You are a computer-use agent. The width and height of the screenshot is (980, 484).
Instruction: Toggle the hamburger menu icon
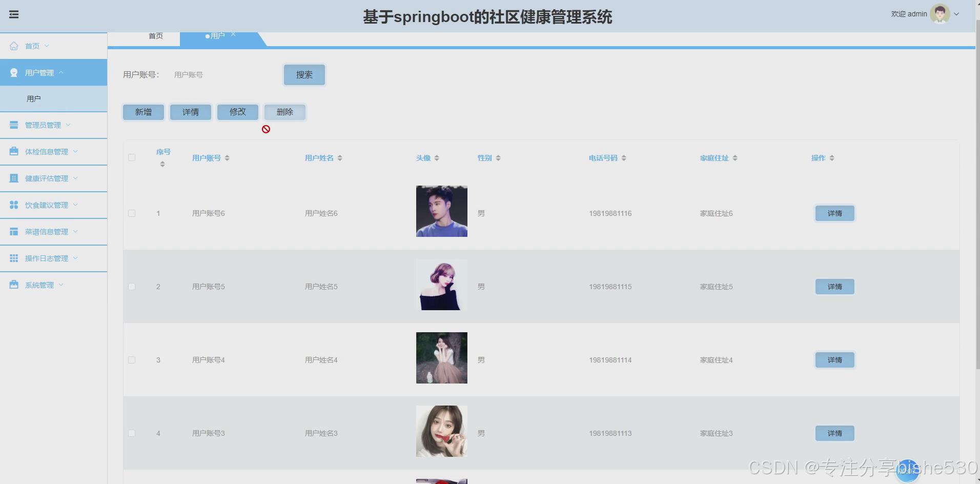14,14
